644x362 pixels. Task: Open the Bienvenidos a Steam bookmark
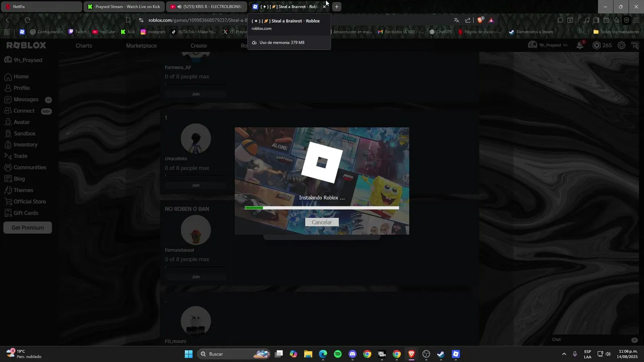point(531,32)
